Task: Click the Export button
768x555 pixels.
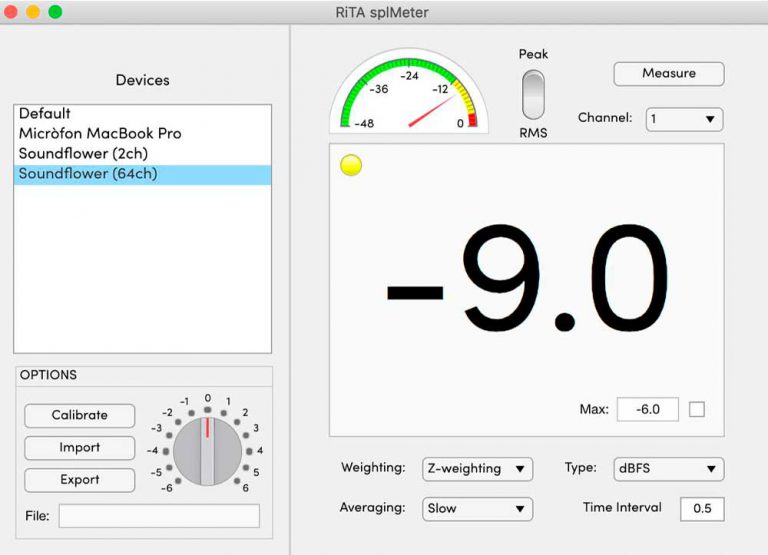Action: pos(79,480)
